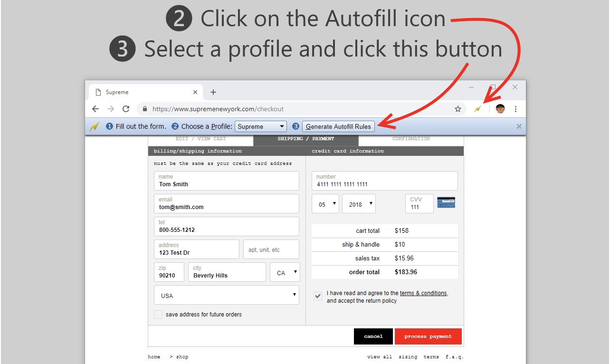
Task: Open the expiration year dropdown 2018
Action: (x=359, y=204)
